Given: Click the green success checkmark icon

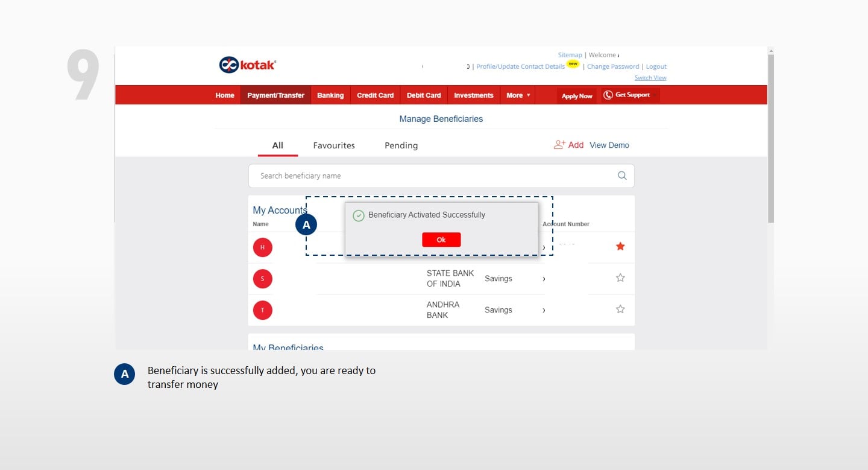Looking at the screenshot, I should pyautogui.click(x=358, y=215).
